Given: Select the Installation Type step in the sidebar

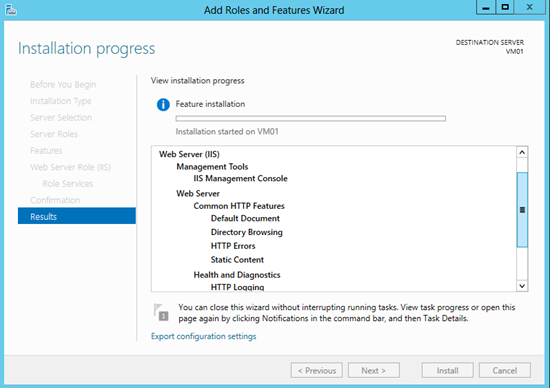Looking at the screenshot, I should [x=61, y=101].
